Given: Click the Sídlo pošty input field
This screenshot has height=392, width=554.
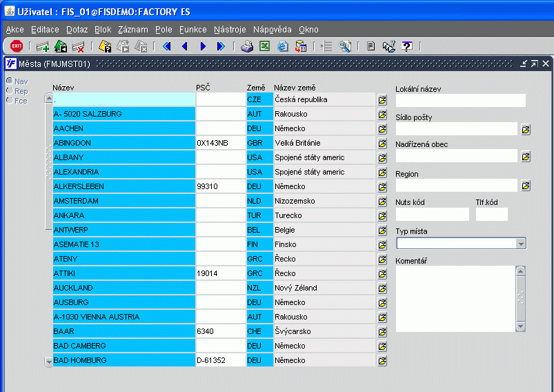Looking at the screenshot, I should click(x=457, y=128).
